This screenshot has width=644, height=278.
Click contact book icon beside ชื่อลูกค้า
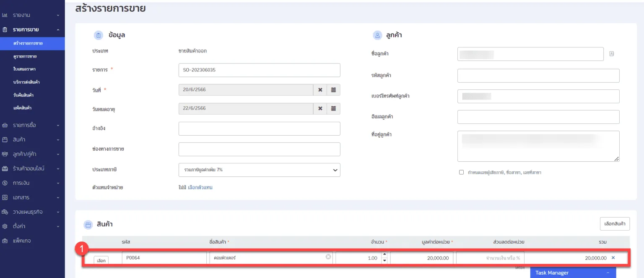coord(611,54)
